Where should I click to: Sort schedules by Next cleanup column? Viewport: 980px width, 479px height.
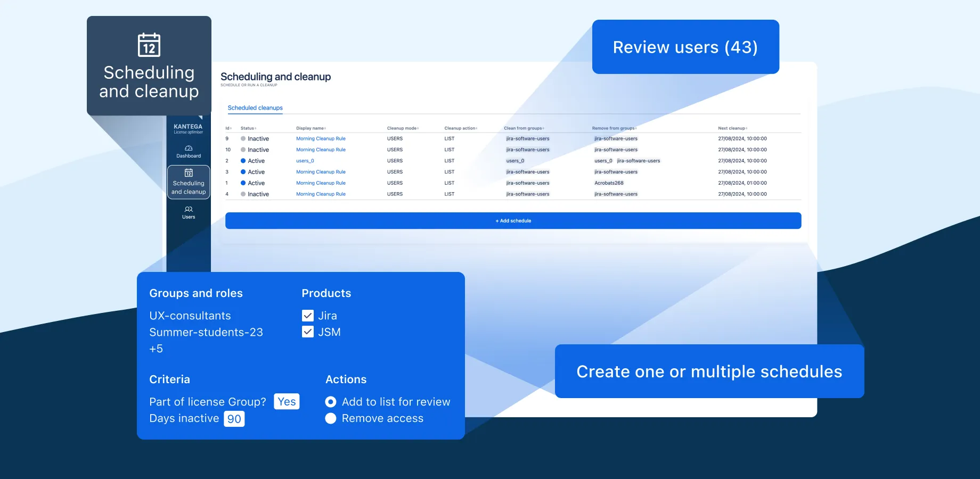(731, 128)
